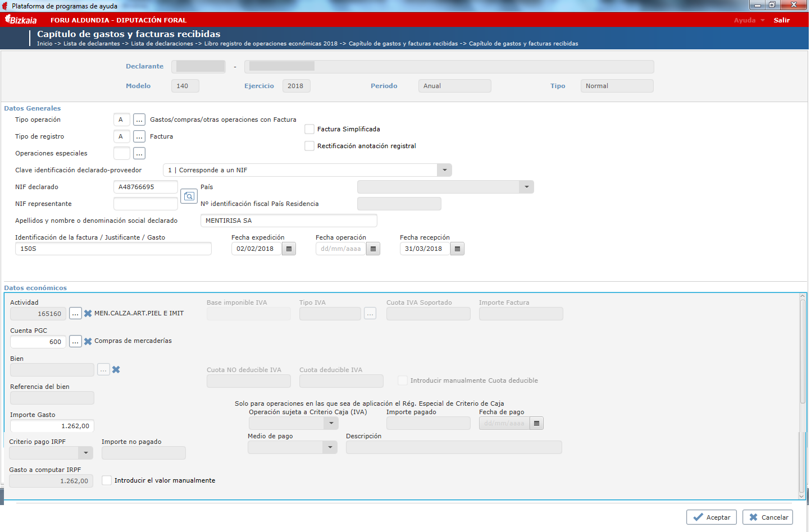Toggle Introducir manualmente Cuota deducible
The width and height of the screenshot is (811, 532).
(402, 380)
